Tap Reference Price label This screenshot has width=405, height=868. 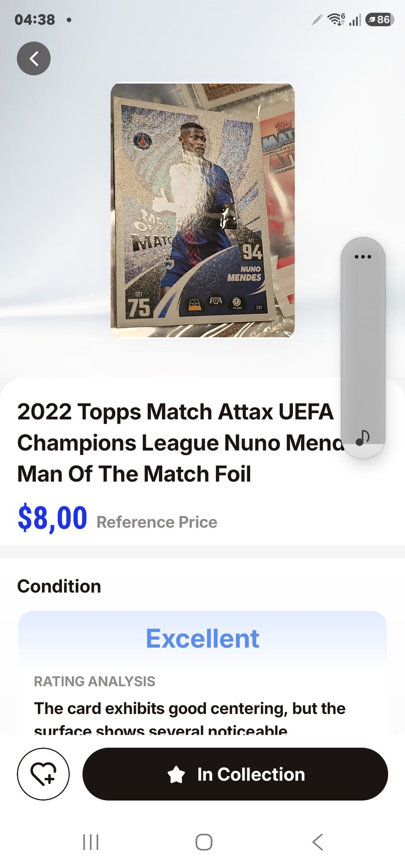point(157,522)
